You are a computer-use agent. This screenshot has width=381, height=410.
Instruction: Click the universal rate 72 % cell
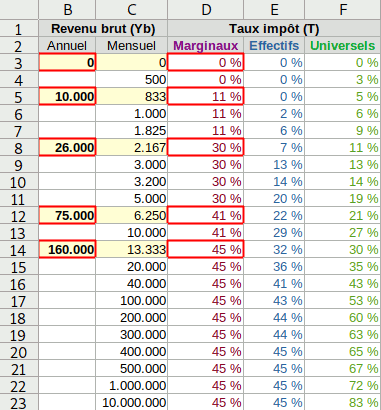(343, 386)
